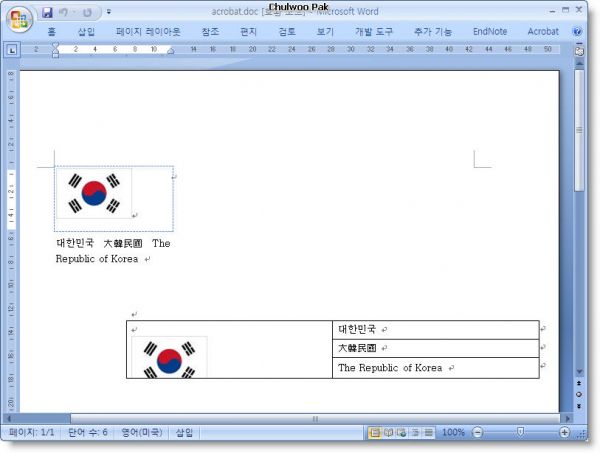600x453 pixels.
Task: Click the horizontal scrollbar thumb
Action: point(315,419)
